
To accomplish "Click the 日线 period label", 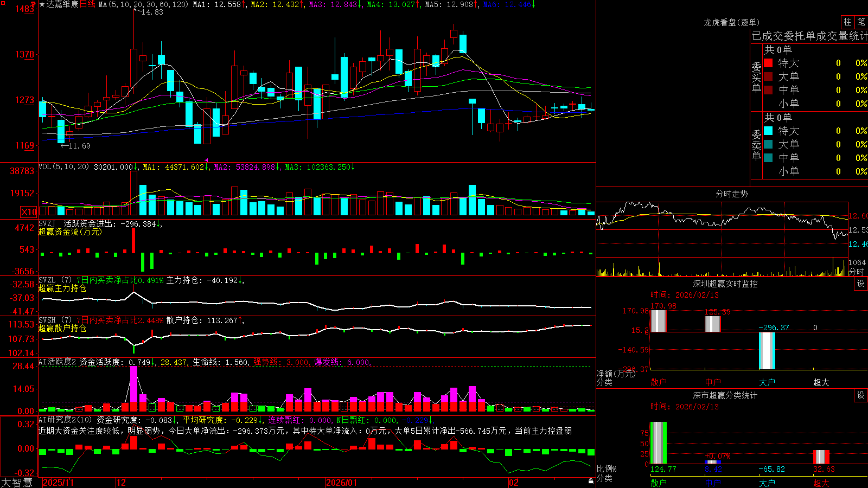I will coord(87,4).
